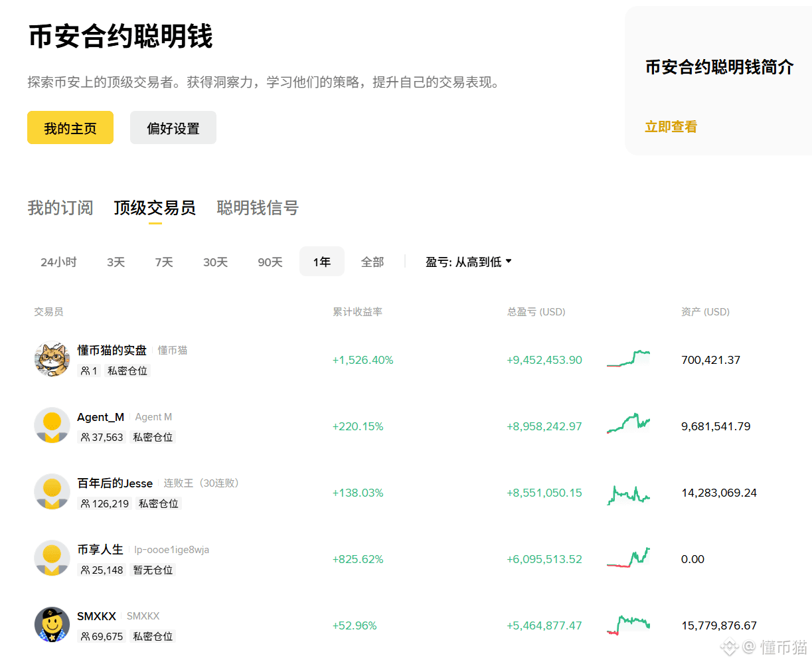812x664 pixels.
Task: Select the 30天 time filter
Action: click(215, 262)
